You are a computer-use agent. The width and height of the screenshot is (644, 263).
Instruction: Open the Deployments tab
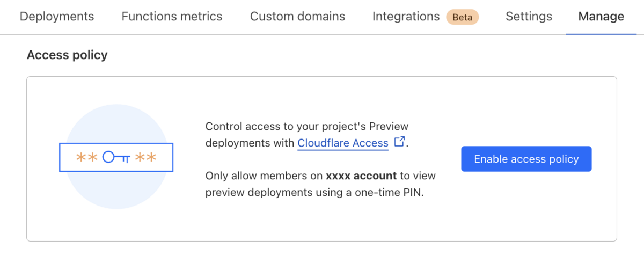coord(57,17)
